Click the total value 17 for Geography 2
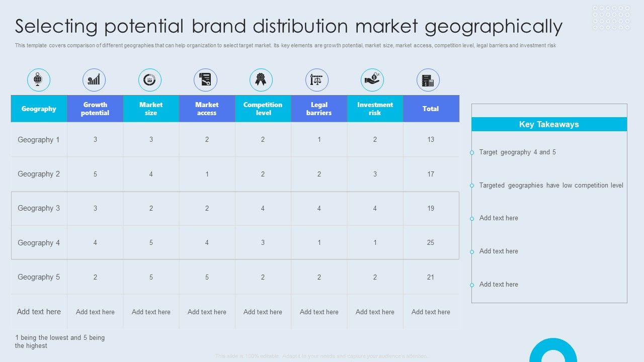This screenshot has width=644, height=362. coord(431,174)
